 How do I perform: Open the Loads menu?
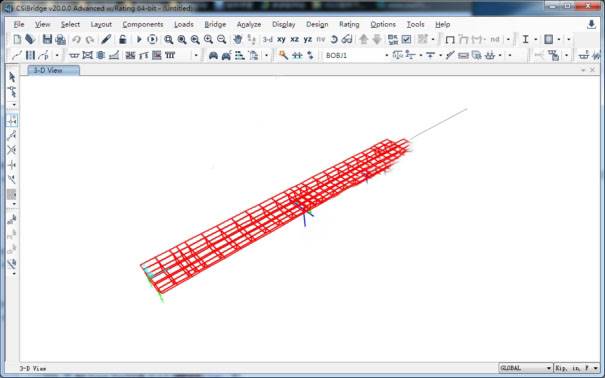[184, 24]
